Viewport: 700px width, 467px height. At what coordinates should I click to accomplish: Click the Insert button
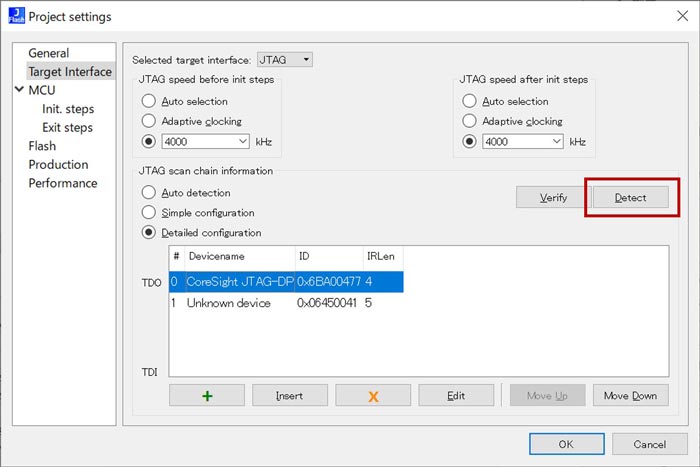(290, 396)
